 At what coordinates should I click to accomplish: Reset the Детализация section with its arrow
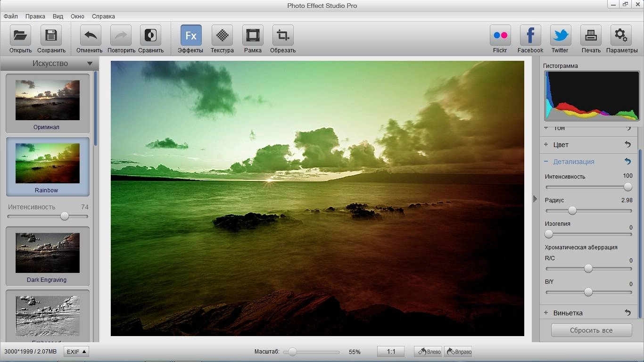[627, 161]
